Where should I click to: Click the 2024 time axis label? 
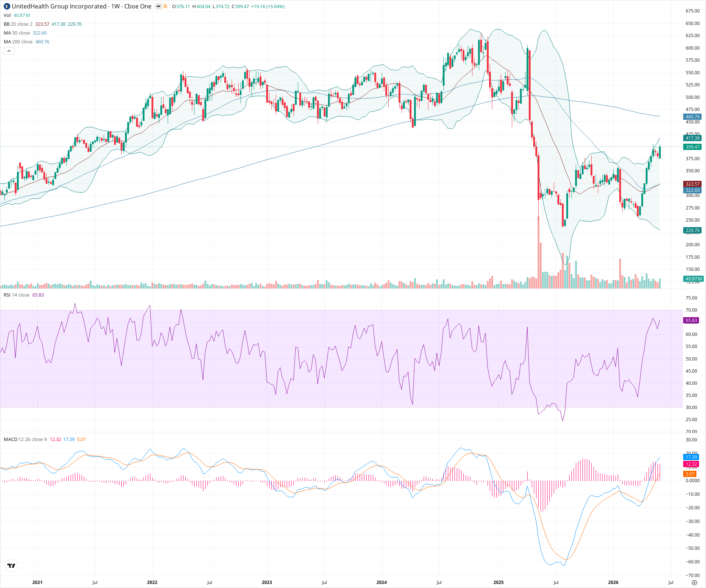(x=381, y=582)
